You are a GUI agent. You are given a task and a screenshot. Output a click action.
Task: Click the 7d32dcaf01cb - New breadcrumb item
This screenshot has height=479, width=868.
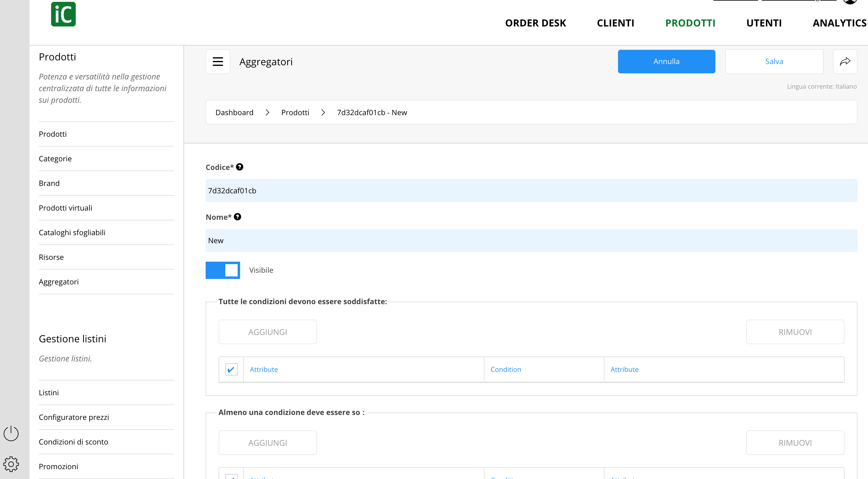point(372,113)
